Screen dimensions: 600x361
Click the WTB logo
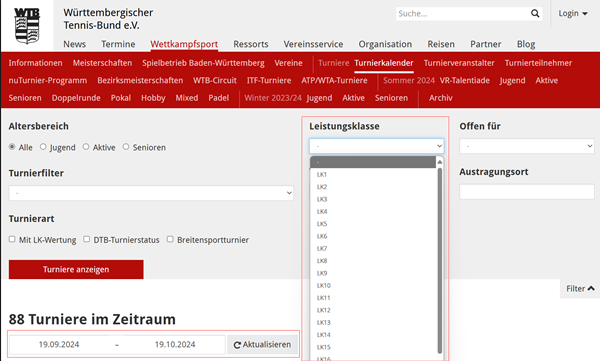coord(27,25)
